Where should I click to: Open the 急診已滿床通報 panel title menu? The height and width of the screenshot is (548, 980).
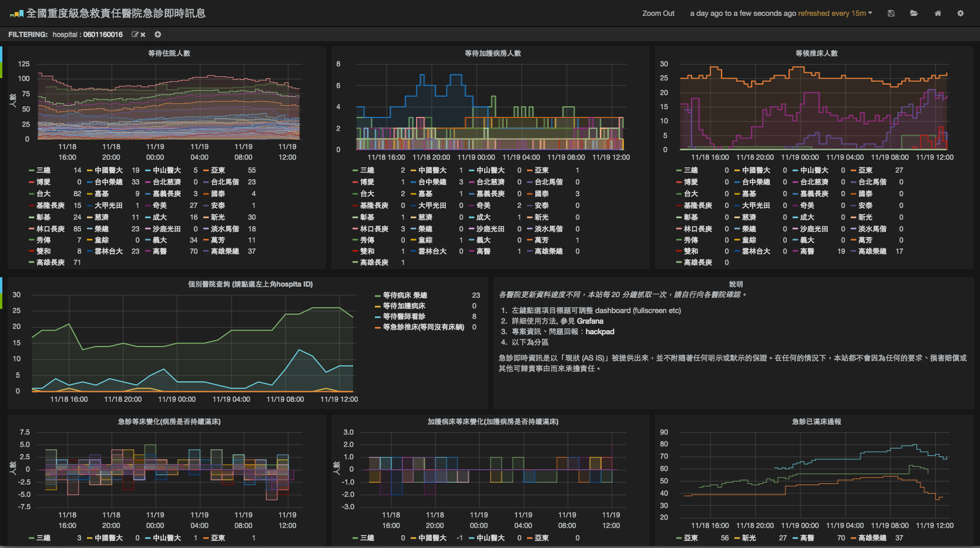click(816, 422)
